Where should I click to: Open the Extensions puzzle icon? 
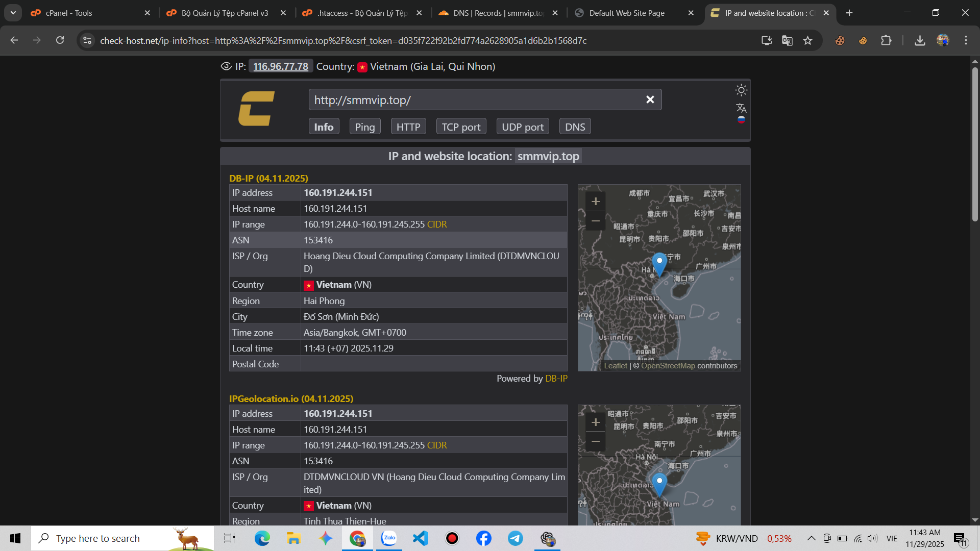pos(886,40)
